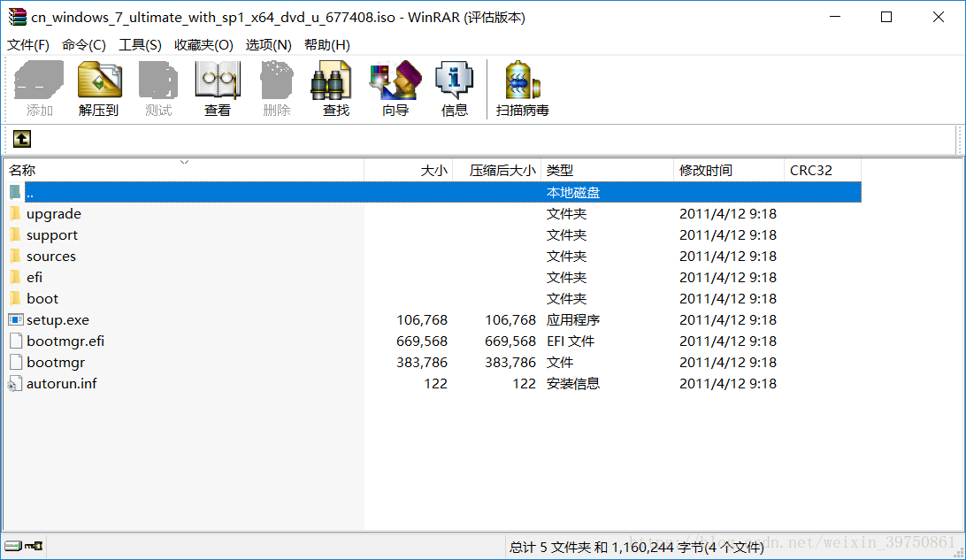Go up one level with arrow icon
This screenshot has width=966, height=560.
pos(22,139)
